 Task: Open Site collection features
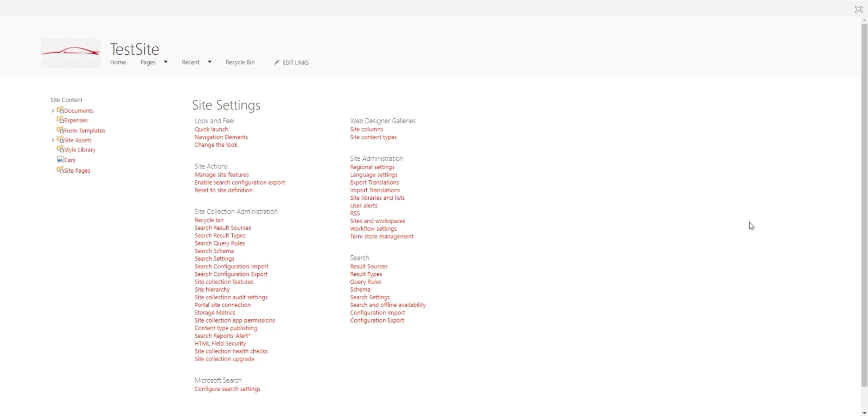(x=224, y=282)
